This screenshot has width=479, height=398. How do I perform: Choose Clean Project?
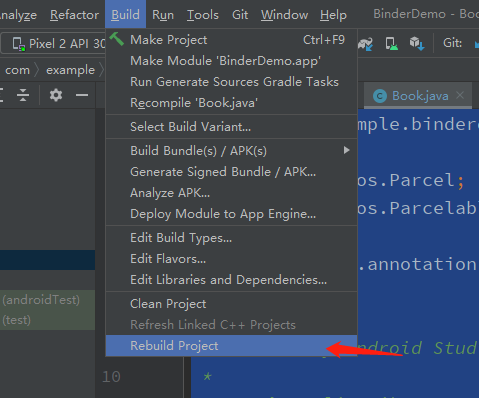(231, 304)
